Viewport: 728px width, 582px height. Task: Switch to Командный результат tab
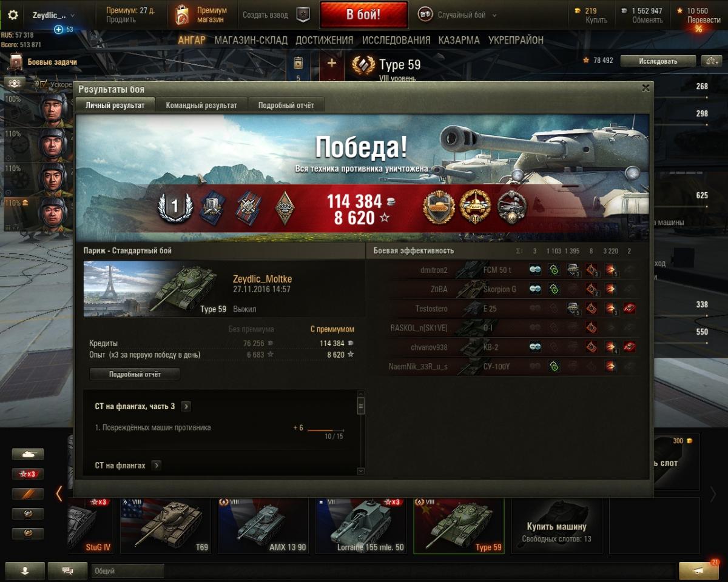(x=201, y=105)
